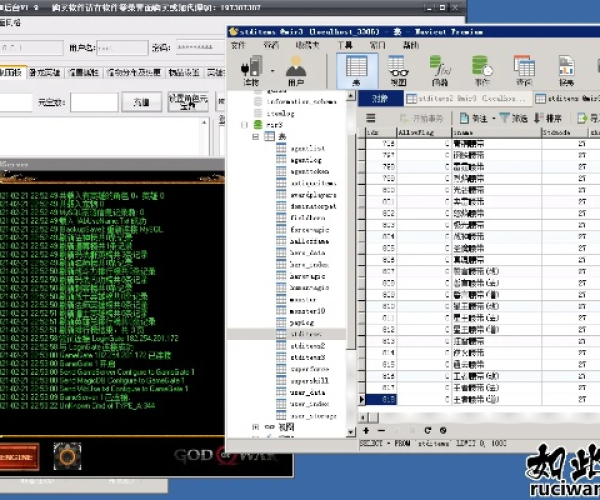Click the scroll-up arrow in backend window text area
This screenshot has height=500, width=600.
(x=204, y=122)
